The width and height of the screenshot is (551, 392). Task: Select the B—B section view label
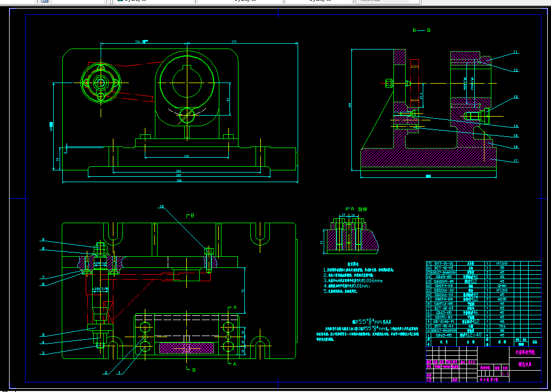(x=421, y=30)
